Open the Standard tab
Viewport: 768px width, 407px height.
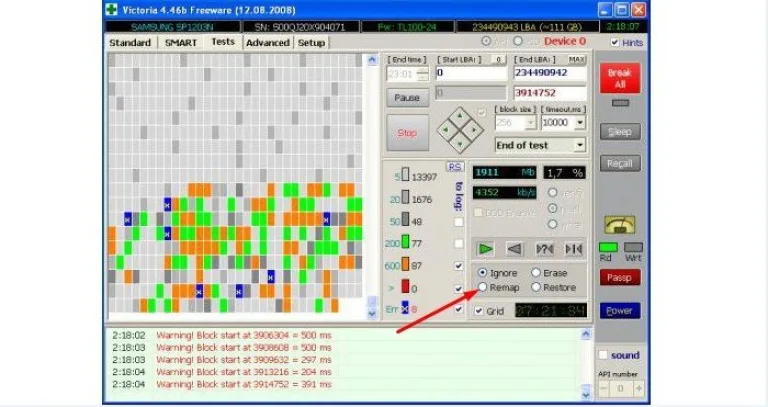130,43
